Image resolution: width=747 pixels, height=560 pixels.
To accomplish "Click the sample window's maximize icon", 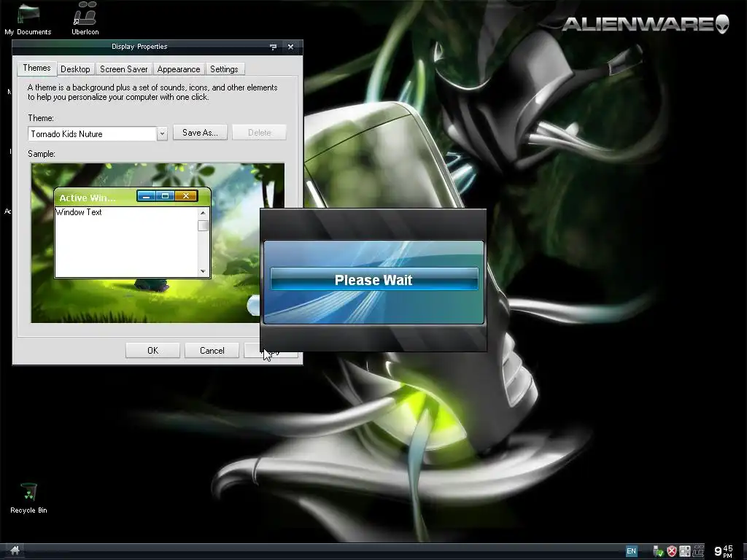I will click(x=166, y=196).
